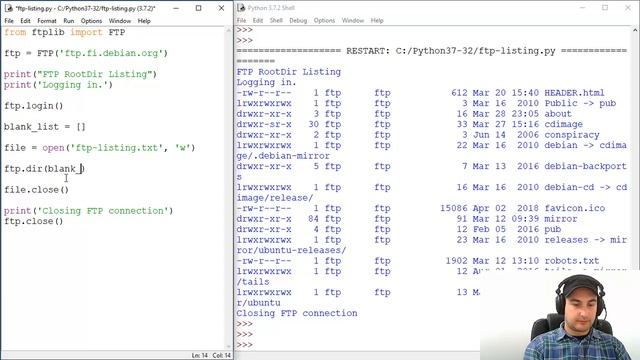
Task: Click the robots.txt listing row
Action: tap(418, 261)
